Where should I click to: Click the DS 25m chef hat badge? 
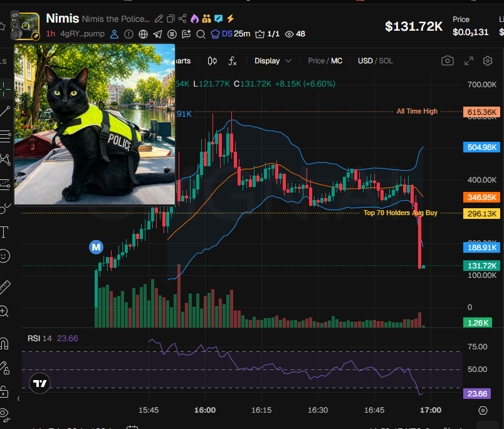(230, 34)
